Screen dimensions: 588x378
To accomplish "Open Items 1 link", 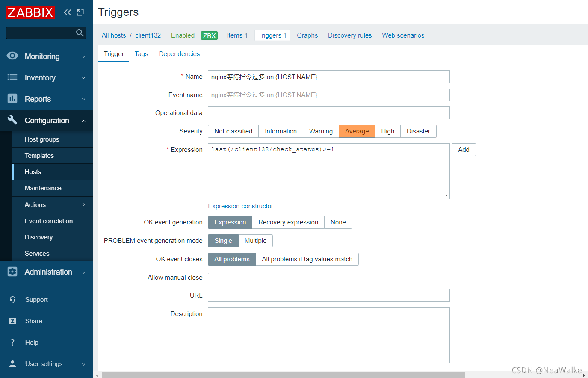I will click(x=237, y=35).
